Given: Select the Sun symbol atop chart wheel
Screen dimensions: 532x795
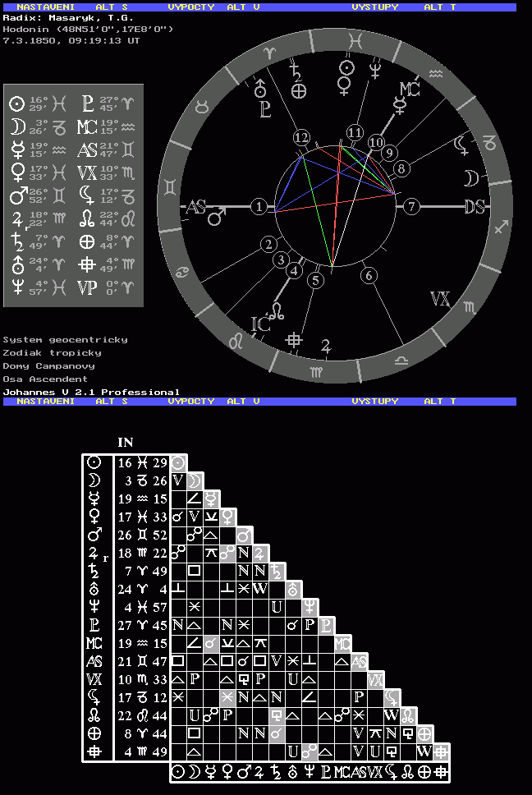Looking at the screenshot, I should [x=348, y=67].
